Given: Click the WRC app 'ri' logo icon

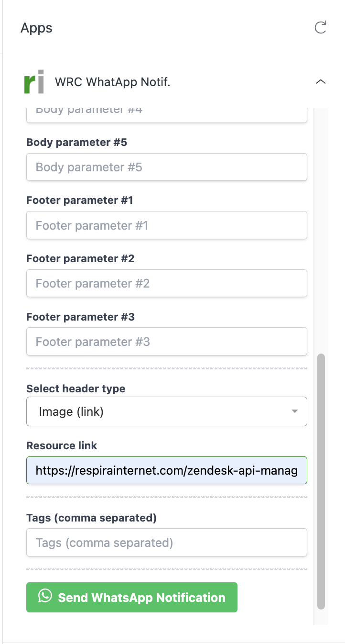Looking at the screenshot, I should [x=32, y=81].
